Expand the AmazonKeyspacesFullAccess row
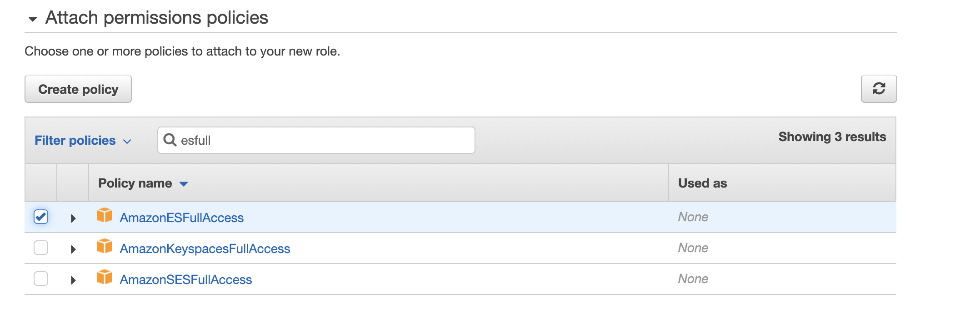The width and height of the screenshot is (980, 335). 73,249
